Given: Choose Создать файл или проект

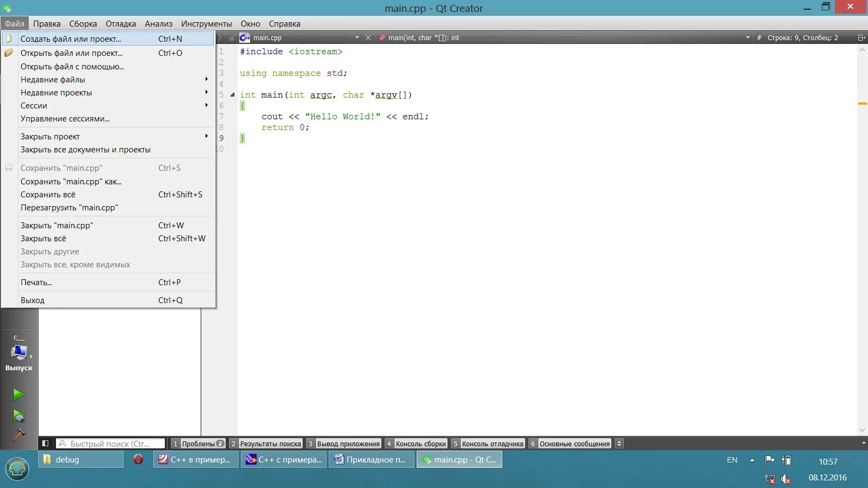Looking at the screenshot, I should 108,38.
